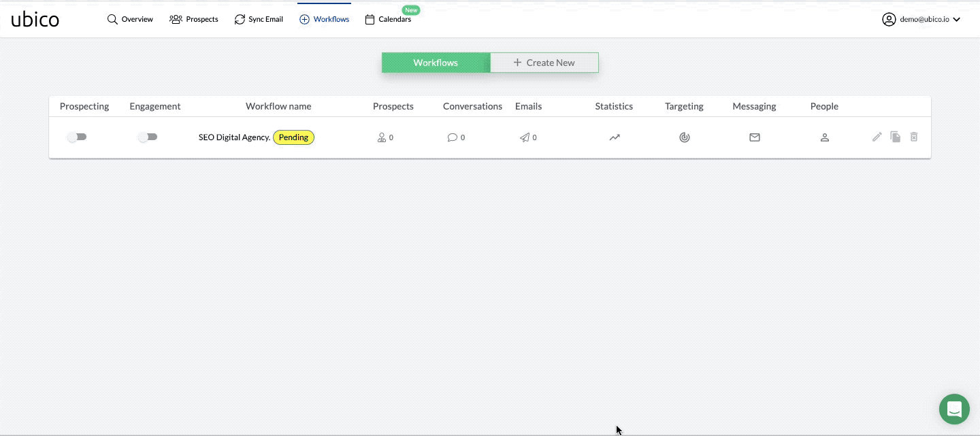The image size is (980, 436).
Task: Go to the Prospects page
Action: [x=194, y=19]
